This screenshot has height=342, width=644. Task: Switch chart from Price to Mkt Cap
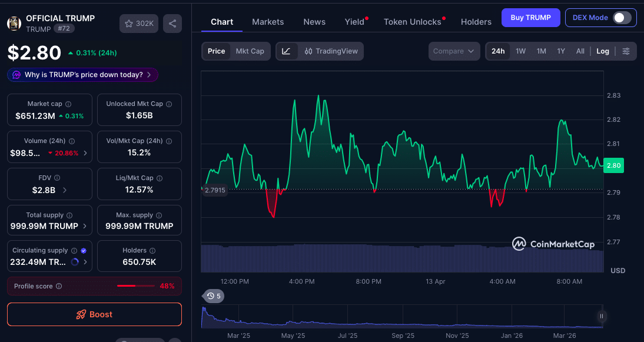click(x=250, y=51)
